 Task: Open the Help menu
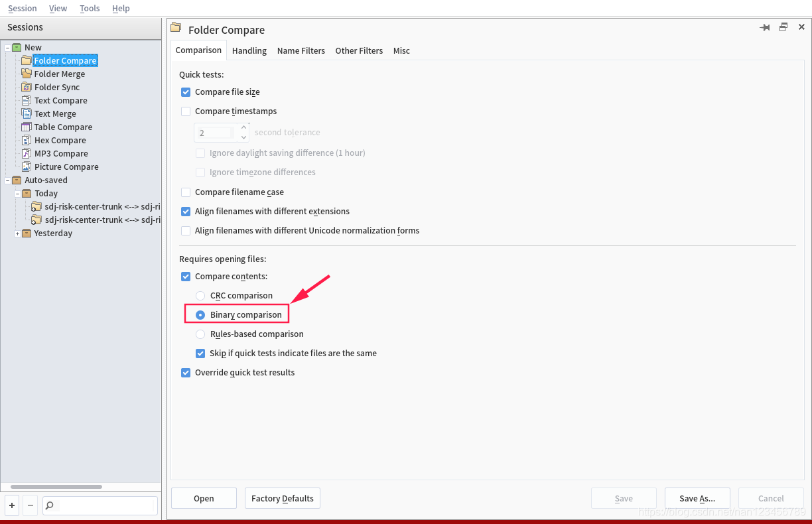click(x=121, y=9)
